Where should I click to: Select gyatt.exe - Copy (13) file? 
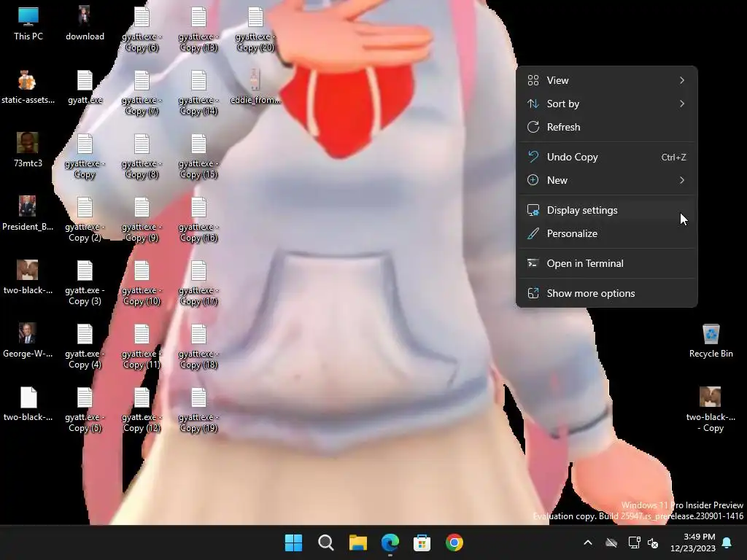(198, 29)
